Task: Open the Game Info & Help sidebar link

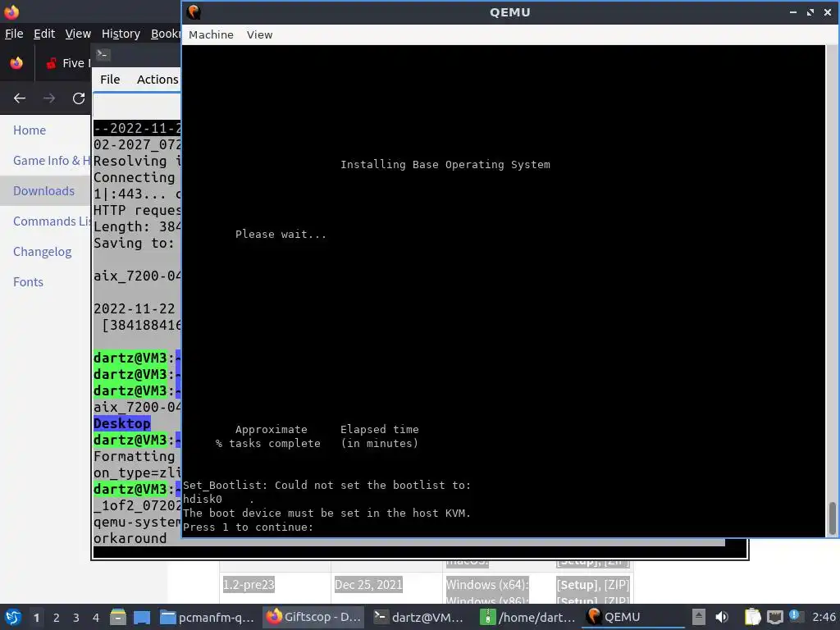Action: click(52, 161)
